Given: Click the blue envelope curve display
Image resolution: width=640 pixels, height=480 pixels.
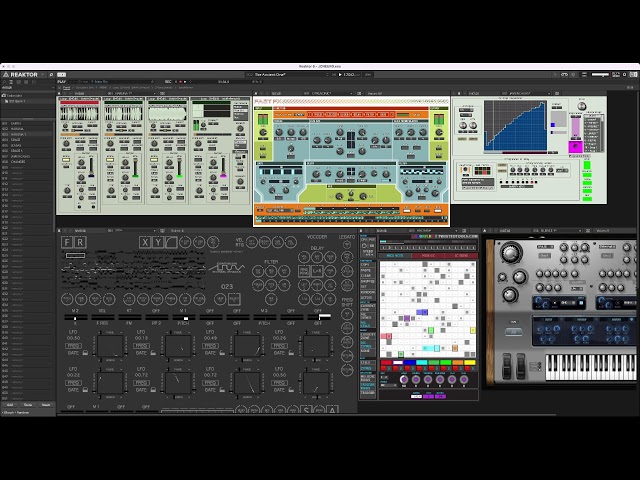Looking at the screenshot, I should 515,126.
